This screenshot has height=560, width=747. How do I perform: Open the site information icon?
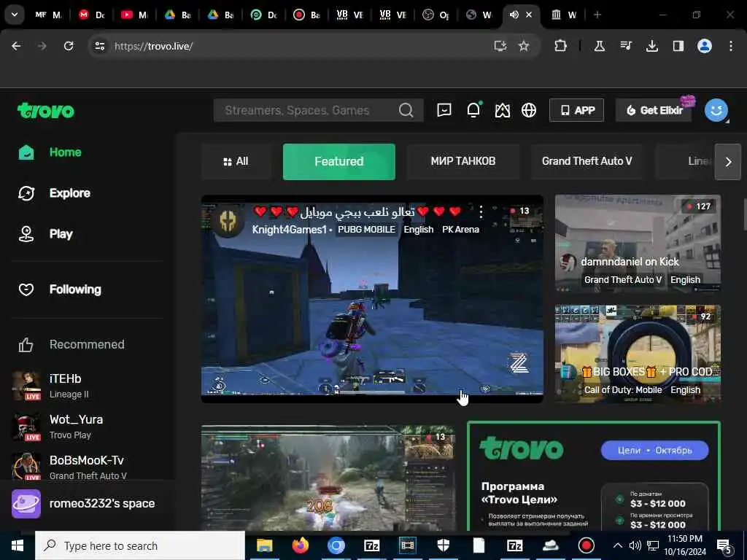point(99,46)
